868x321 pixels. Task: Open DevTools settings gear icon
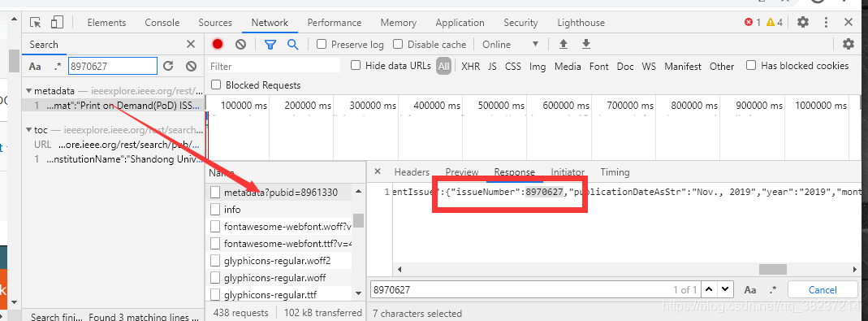803,22
